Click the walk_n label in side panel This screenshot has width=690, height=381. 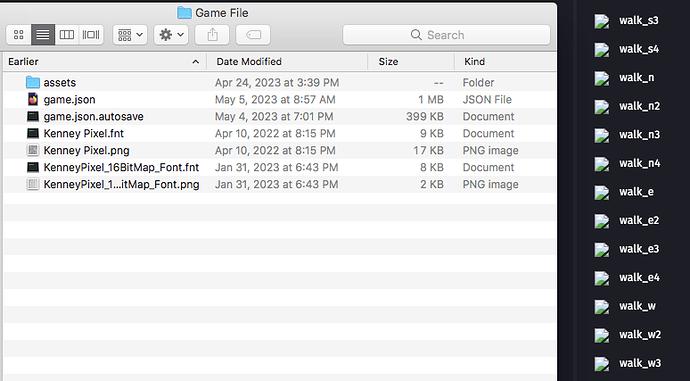pos(637,78)
